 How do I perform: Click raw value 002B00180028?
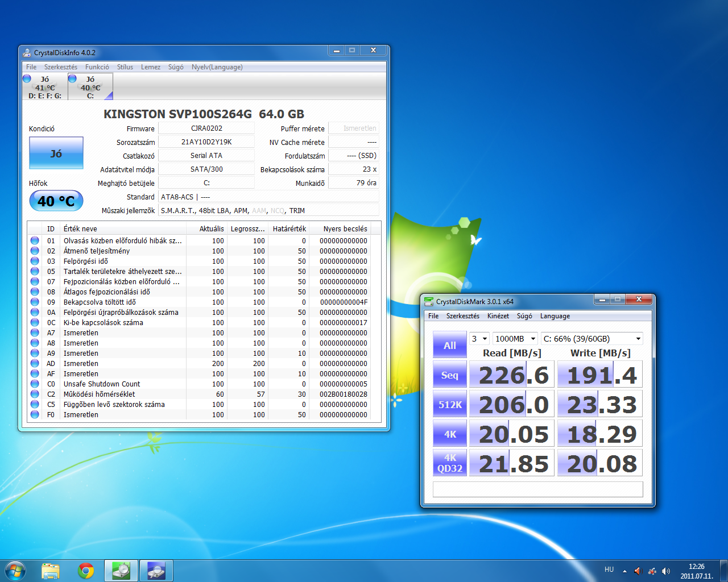pos(344,394)
